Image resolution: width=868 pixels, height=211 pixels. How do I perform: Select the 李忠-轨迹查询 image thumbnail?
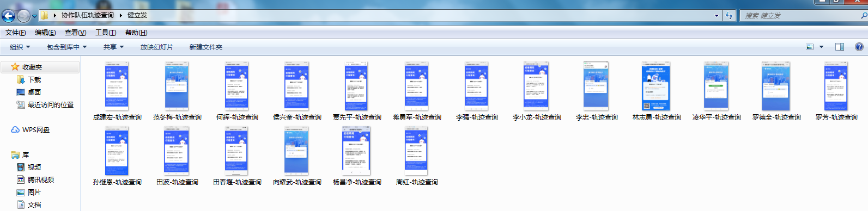(597, 86)
